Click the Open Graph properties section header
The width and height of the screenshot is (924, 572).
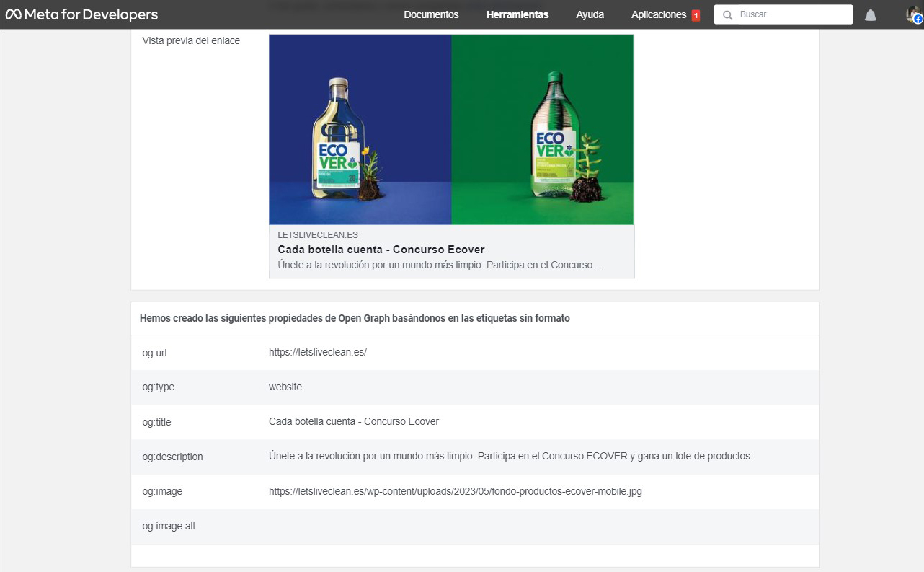coord(355,318)
